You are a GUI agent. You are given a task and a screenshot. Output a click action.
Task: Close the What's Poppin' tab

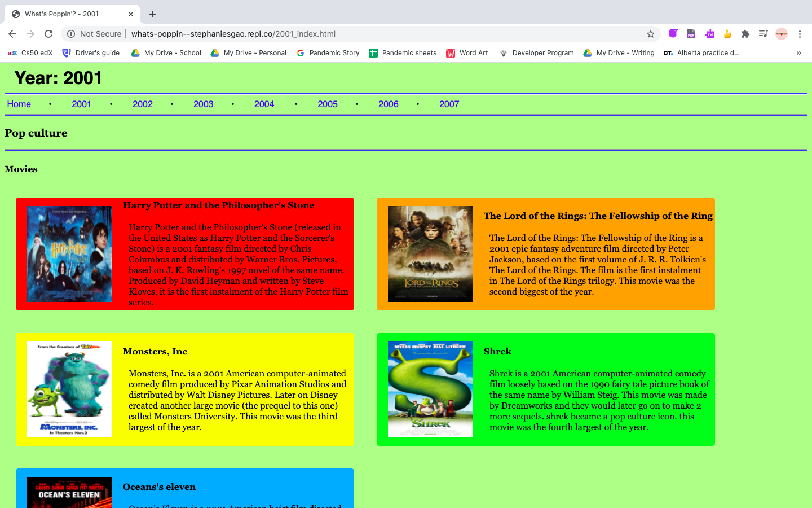click(x=131, y=14)
